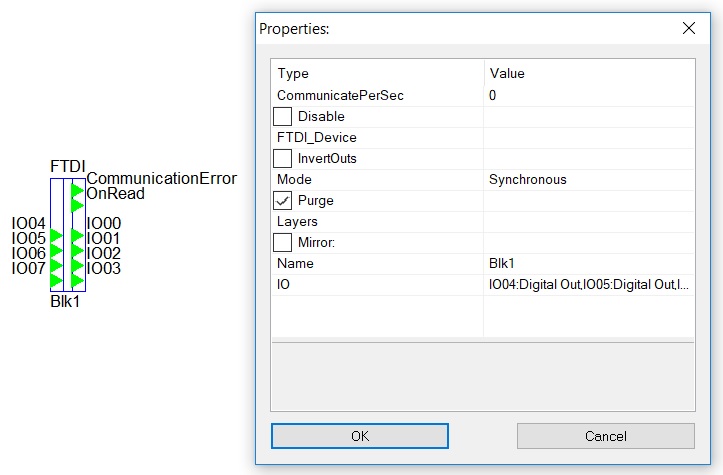The width and height of the screenshot is (723, 475).
Task: Open the FTDI_Device value selector
Action: 589,137
